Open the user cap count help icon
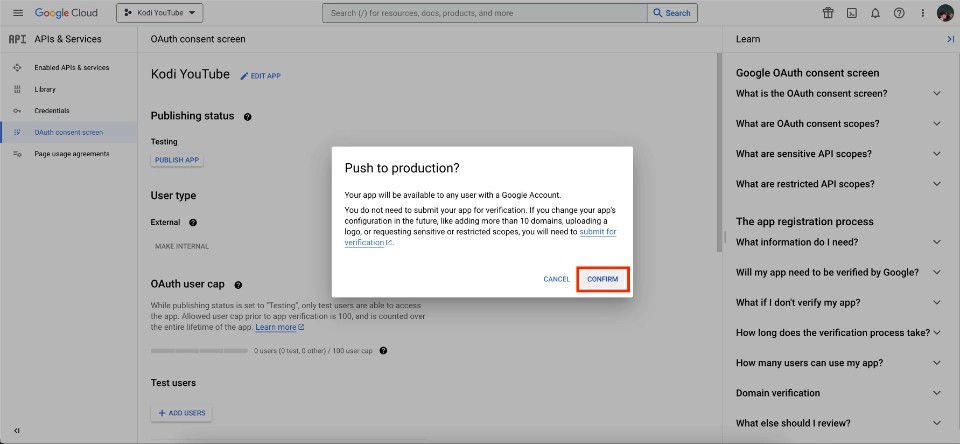 click(383, 351)
